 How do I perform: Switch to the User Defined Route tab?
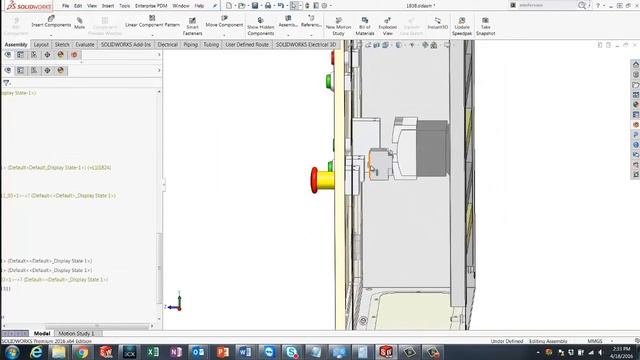[x=247, y=44]
